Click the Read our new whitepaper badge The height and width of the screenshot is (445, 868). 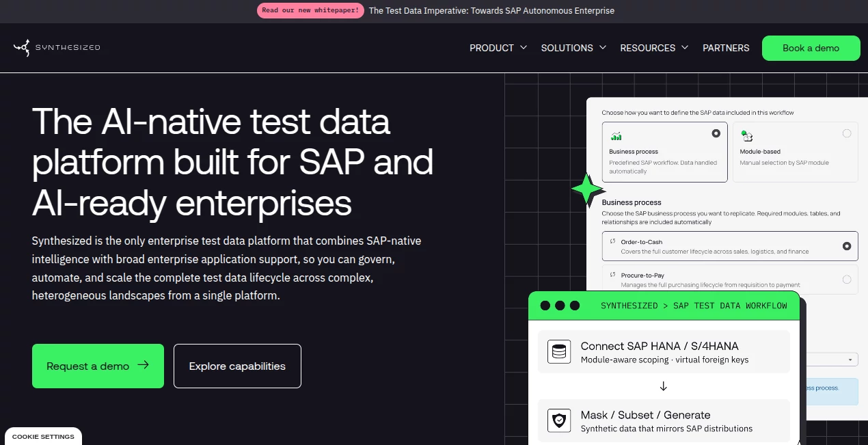(x=310, y=10)
